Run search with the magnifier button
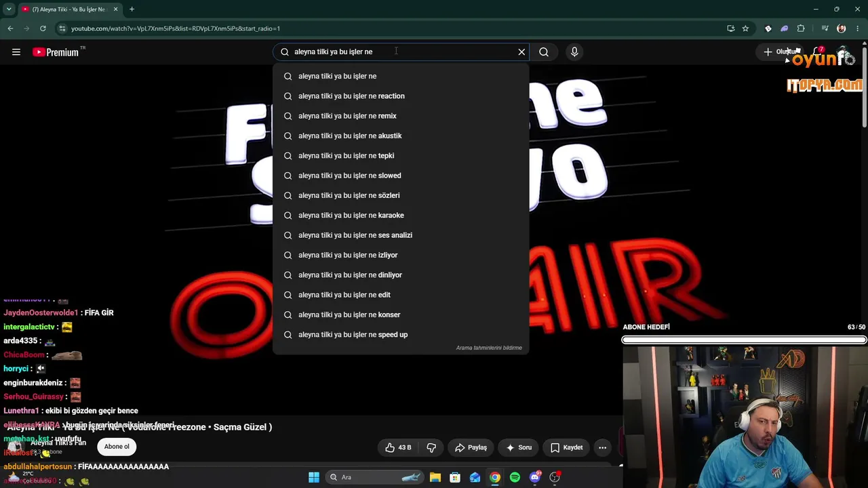 (x=544, y=52)
